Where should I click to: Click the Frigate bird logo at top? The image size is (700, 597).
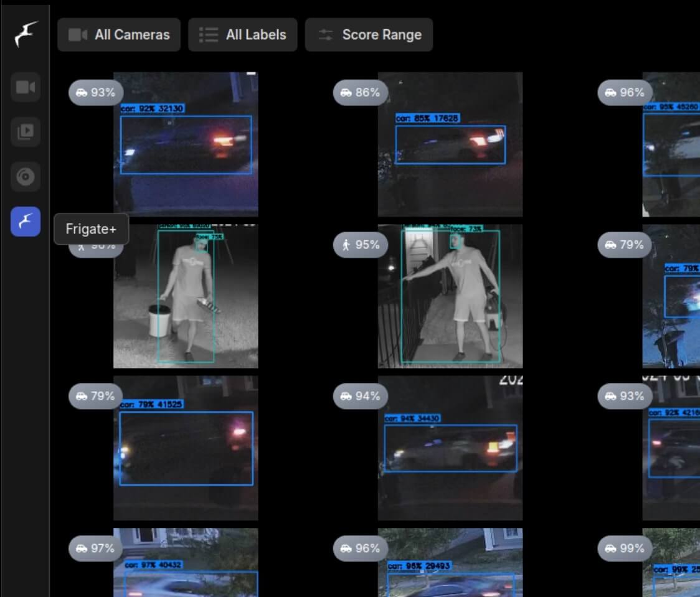tap(26, 34)
